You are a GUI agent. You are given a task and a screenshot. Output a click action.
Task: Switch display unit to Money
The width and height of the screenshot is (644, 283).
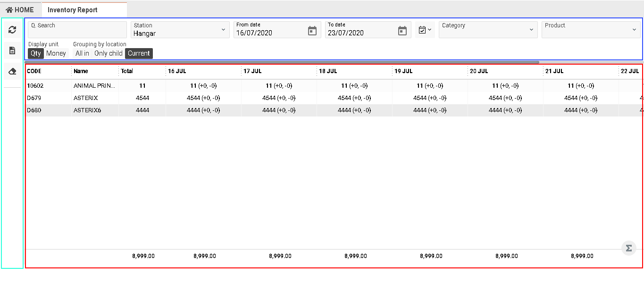click(56, 53)
